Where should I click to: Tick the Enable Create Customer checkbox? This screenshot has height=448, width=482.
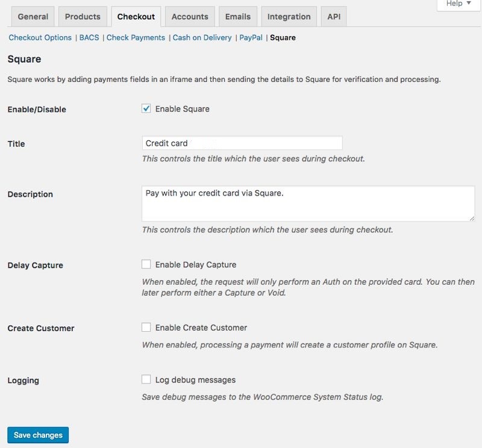(x=146, y=328)
